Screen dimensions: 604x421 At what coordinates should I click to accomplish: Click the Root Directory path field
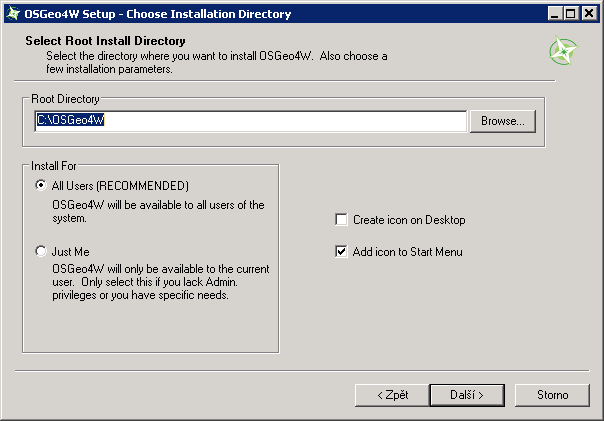(x=250, y=121)
